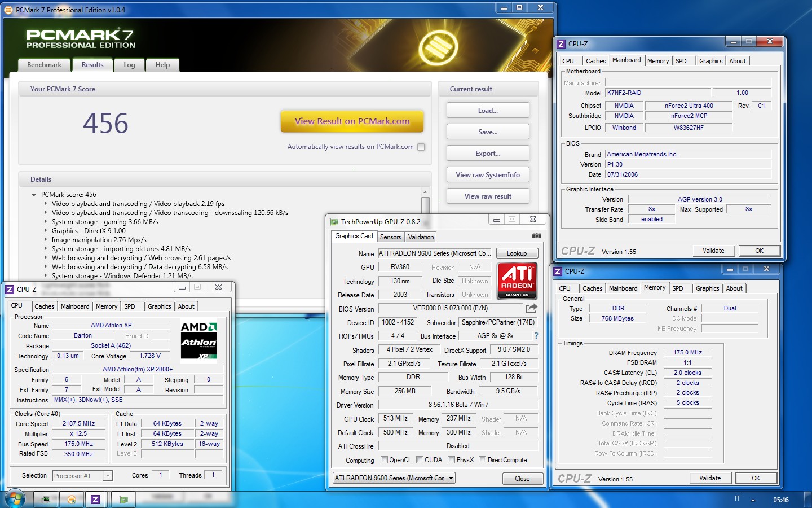This screenshot has height=508, width=812.
Task: Toggle the CUDA checkbox in GPU-Z
Action: (x=420, y=460)
